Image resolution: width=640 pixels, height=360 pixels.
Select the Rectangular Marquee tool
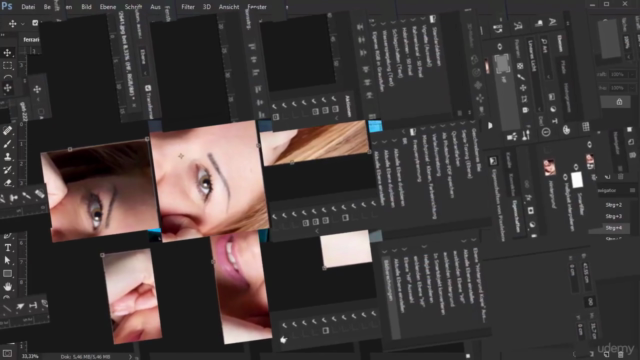(7, 65)
